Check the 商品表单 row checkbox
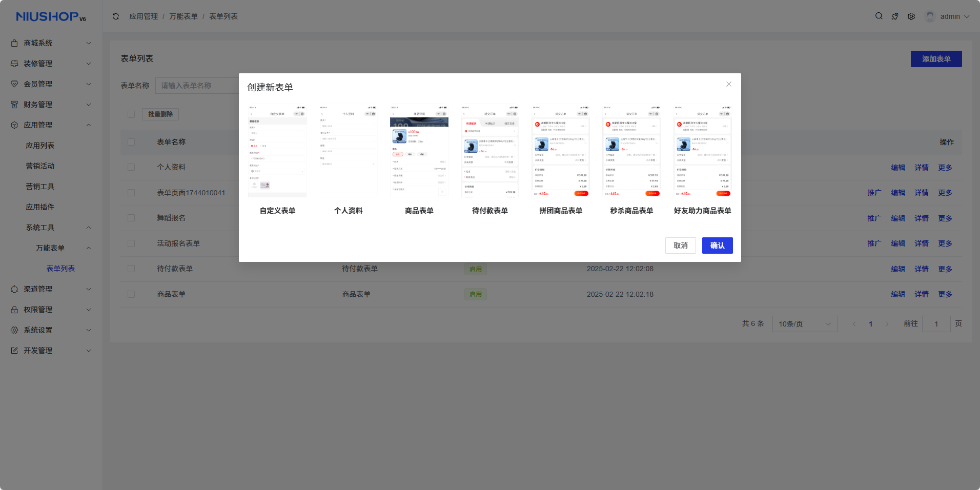Viewport: 980px width, 490px height. click(131, 294)
